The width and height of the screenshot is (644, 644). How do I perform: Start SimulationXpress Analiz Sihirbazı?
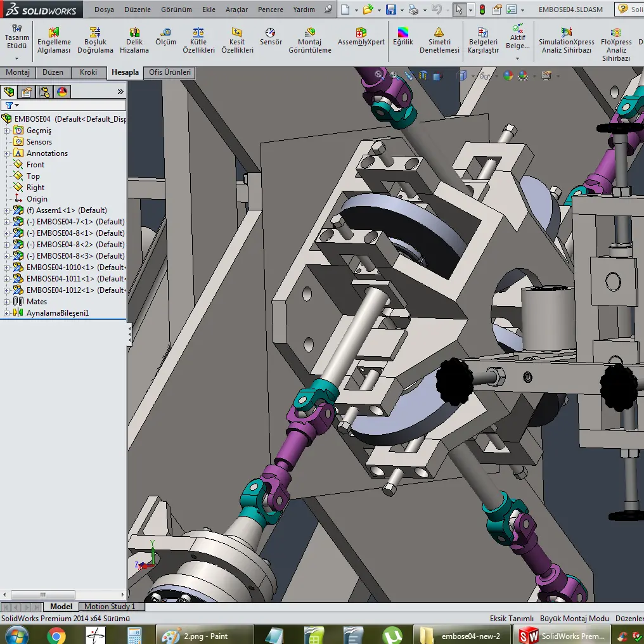[567, 41]
